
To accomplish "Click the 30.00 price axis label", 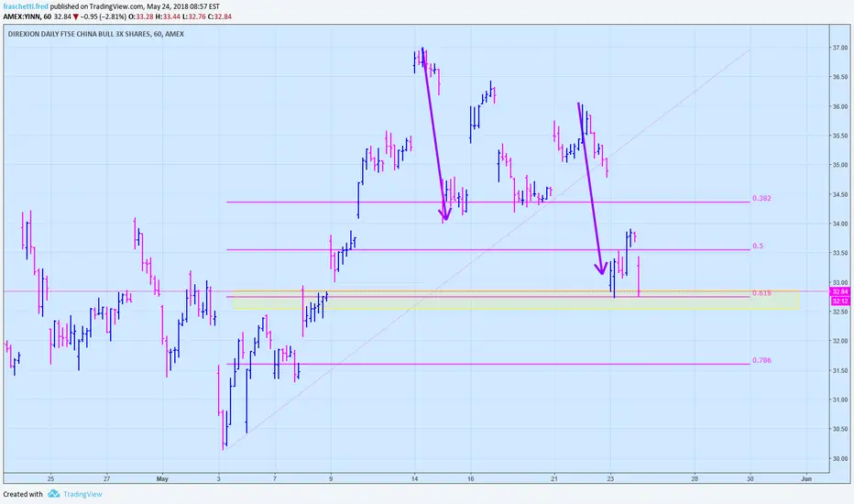I will [840, 459].
